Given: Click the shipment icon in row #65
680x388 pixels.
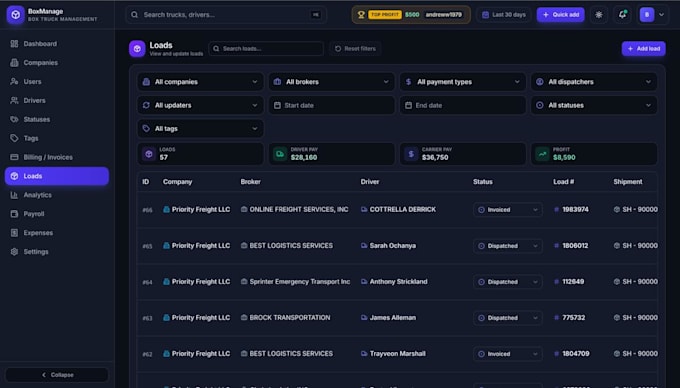Looking at the screenshot, I should (617, 245).
